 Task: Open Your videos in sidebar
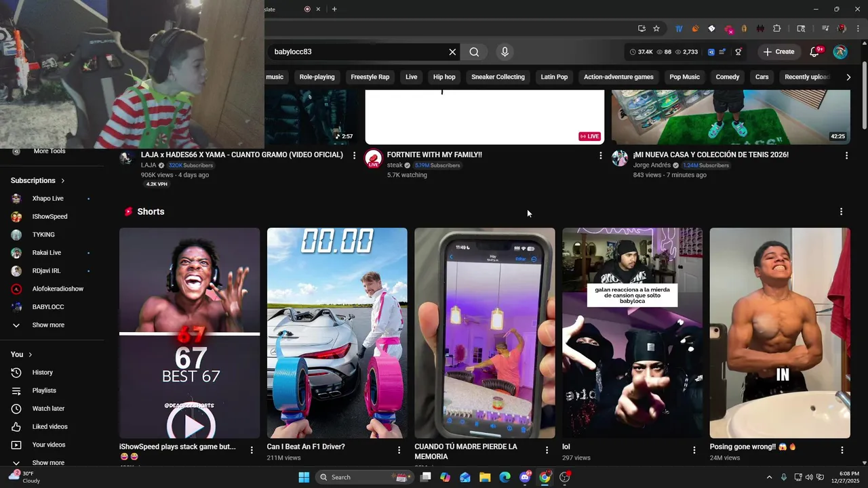pos(49,445)
